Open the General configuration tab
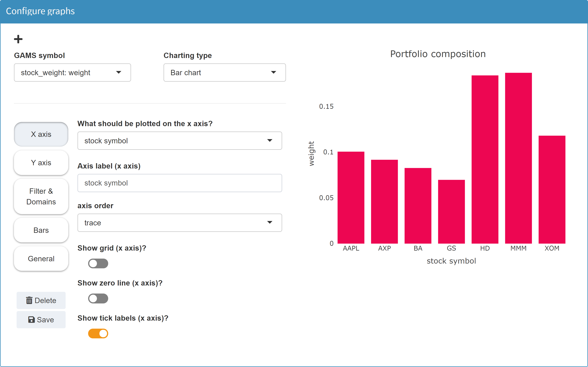 41,258
